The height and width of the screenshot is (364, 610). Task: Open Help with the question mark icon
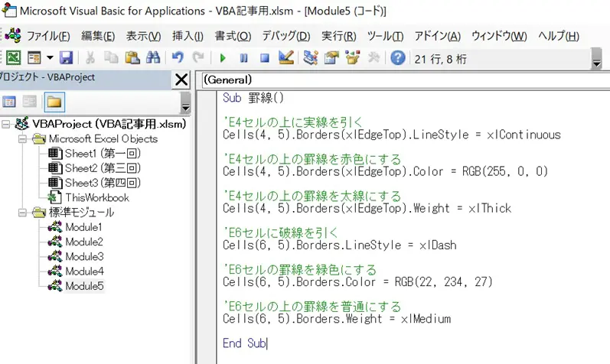397,58
